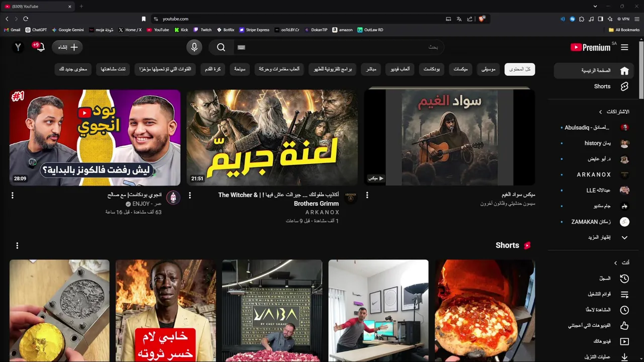This screenshot has height=362, width=644.
Task: Open Abulsadiq subscription channel
Action: [594, 128]
